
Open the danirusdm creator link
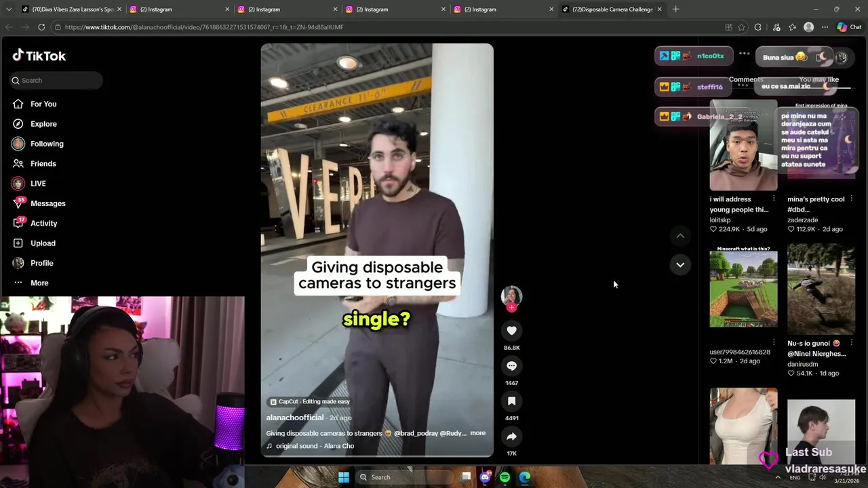pyautogui.click(x=803, y=364)
